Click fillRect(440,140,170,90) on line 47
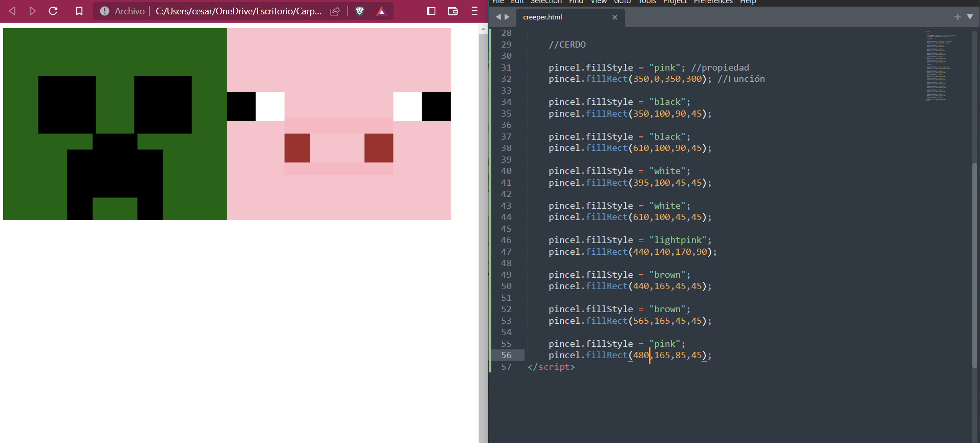The image size is (980, 443). 649,252
